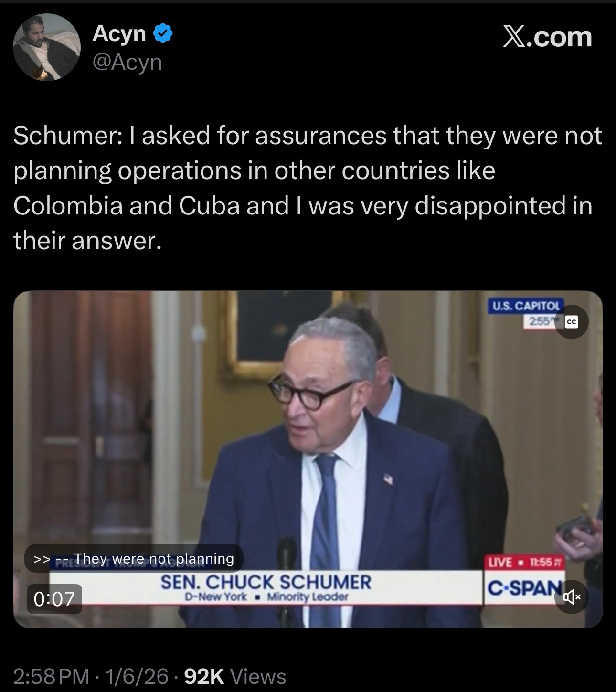Open Acyn's profile avatar photo
The width and height of the screenshot is (616, 692).
click(47, 47)
